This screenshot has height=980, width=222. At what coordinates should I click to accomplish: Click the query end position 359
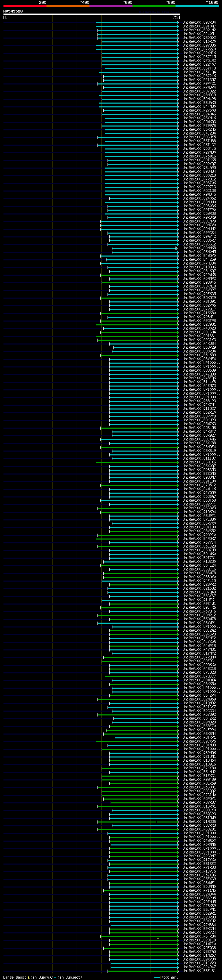pyautogui.click(x=175, y=17)
